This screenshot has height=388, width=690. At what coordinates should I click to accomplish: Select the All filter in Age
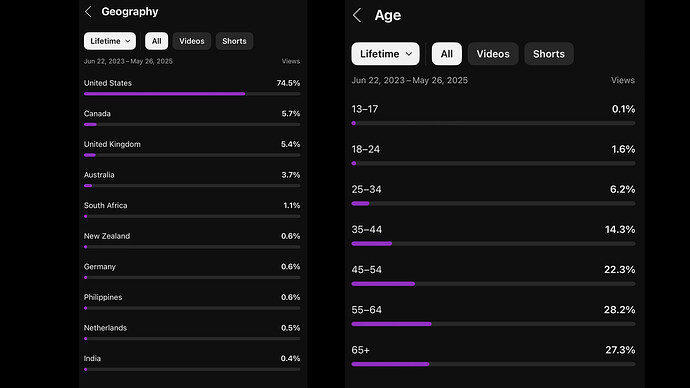point(447,54)
